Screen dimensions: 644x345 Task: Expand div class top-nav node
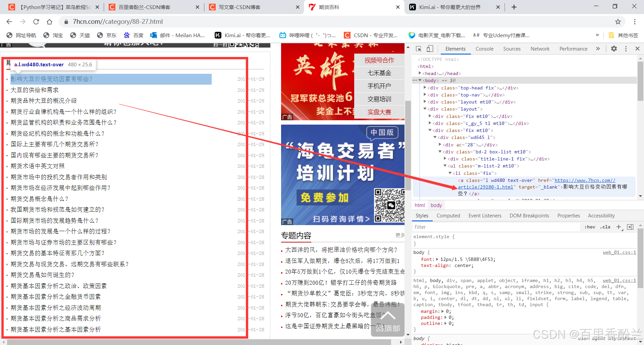tap(425, 94)
